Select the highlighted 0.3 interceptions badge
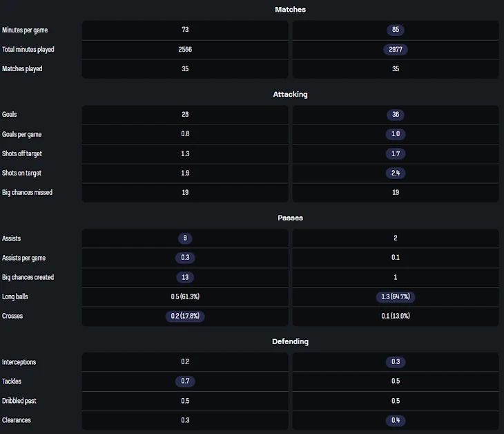Image resolution: width=504 pixels, height=434 pixels. [396, 362]
